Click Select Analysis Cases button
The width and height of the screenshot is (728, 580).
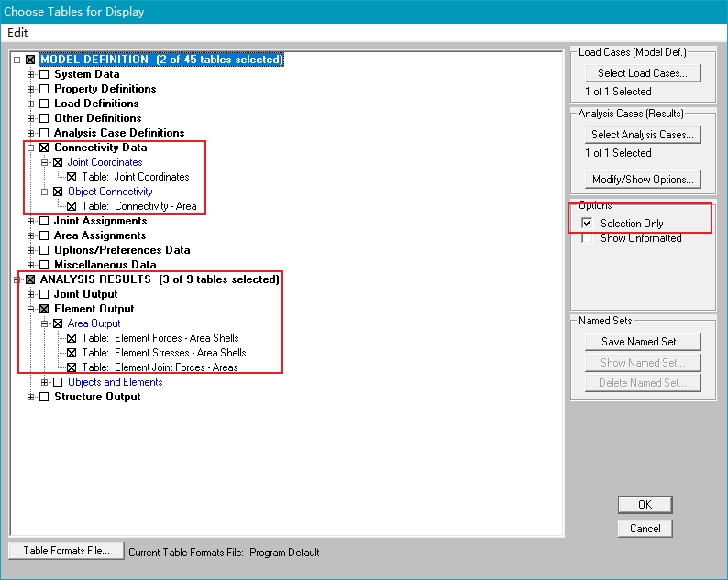[x=643, y=135]
